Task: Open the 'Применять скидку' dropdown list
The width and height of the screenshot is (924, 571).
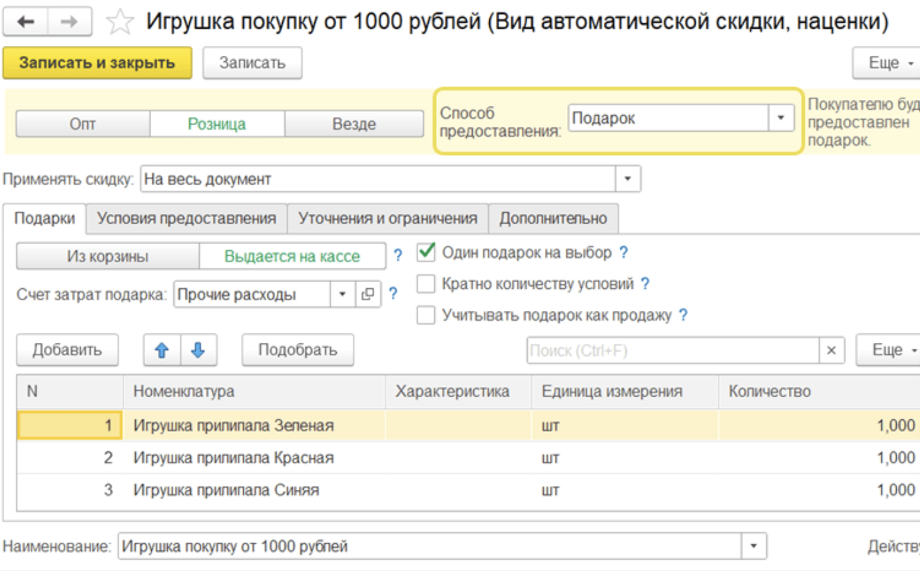Action: tap(627, 179)
